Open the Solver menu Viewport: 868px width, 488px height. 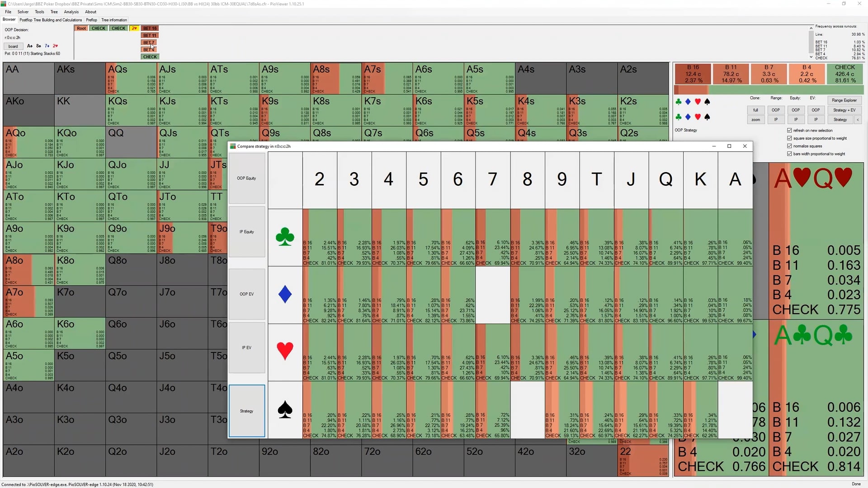coord(23,12)
